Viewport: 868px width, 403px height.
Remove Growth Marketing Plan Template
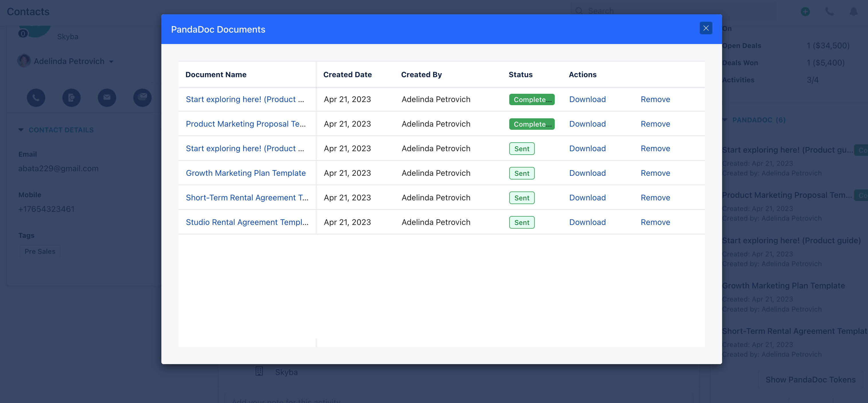pyautogui.click(x=655, y=173)
